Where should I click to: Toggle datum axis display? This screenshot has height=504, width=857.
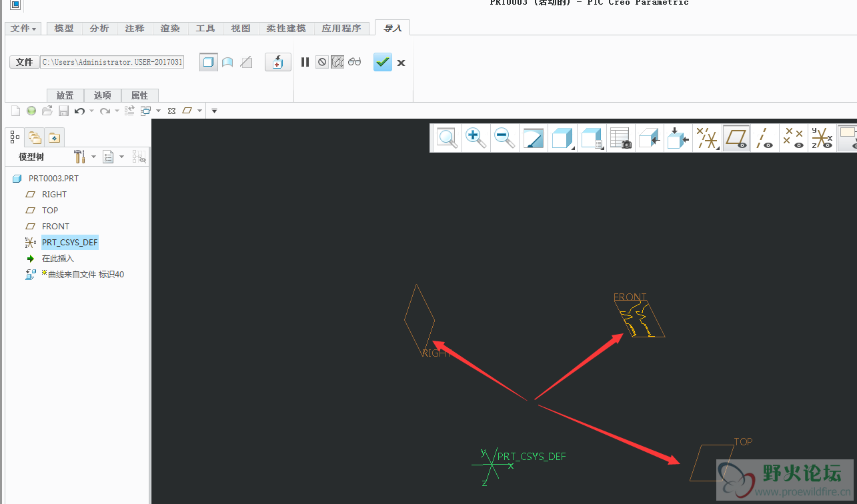765,138
